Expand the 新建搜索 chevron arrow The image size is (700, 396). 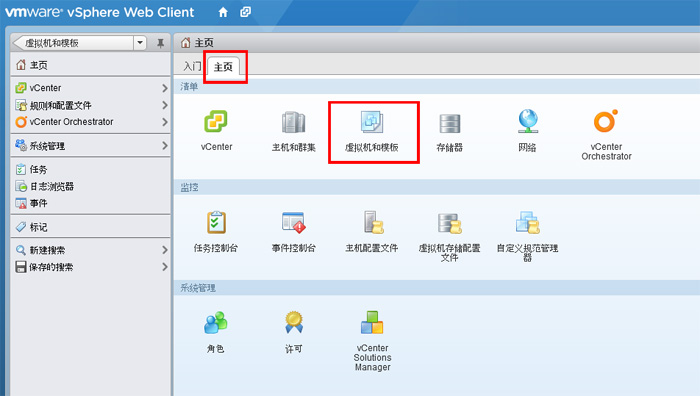(x=165, y=250)
